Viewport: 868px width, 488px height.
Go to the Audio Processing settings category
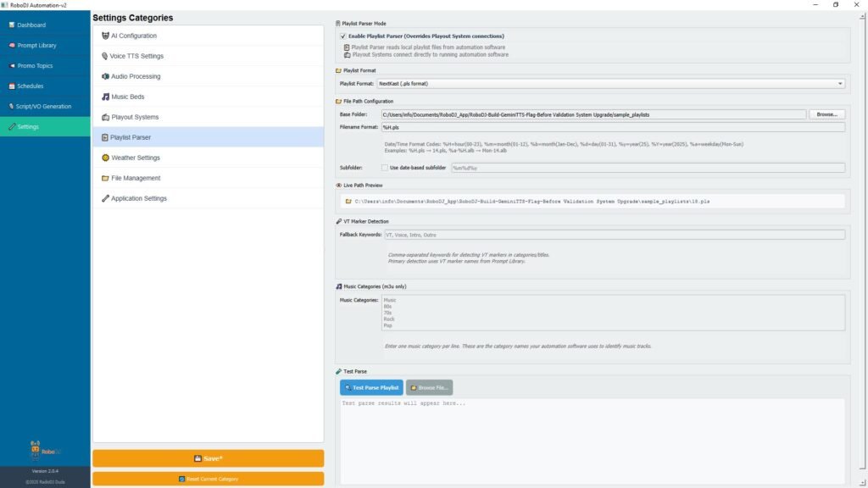[135, 76]
